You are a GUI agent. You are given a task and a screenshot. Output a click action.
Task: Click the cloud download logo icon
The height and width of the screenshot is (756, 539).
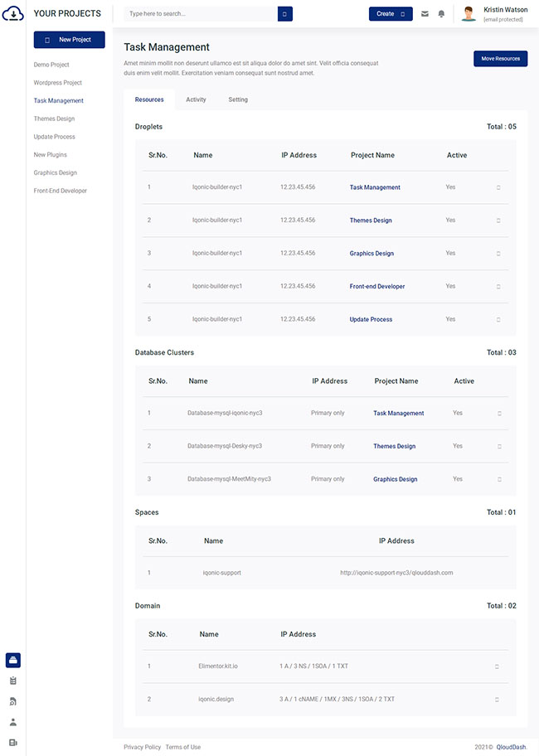click(x=12, y=14)
